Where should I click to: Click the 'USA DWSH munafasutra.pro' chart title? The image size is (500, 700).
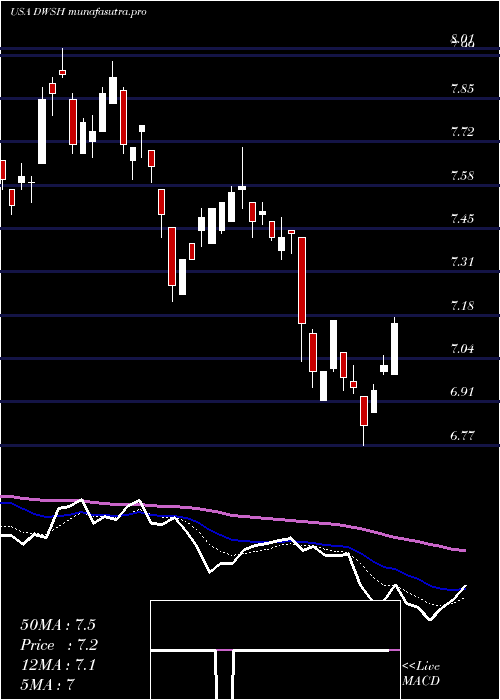(x=78, y=12)
